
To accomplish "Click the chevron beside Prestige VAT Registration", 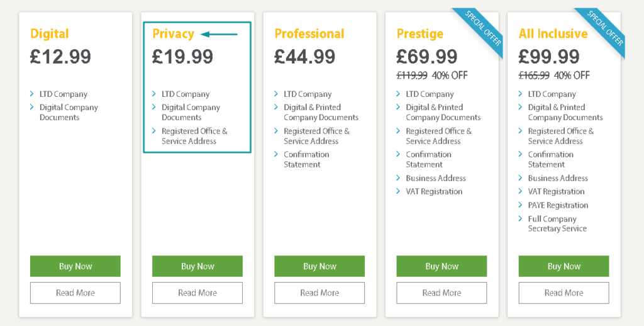I will tap(399, 191).
